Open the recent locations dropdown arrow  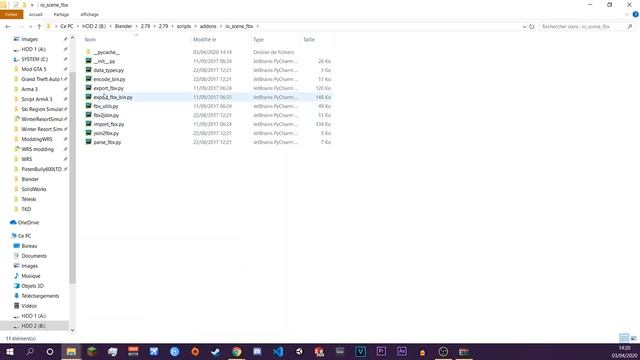(31, 27)
